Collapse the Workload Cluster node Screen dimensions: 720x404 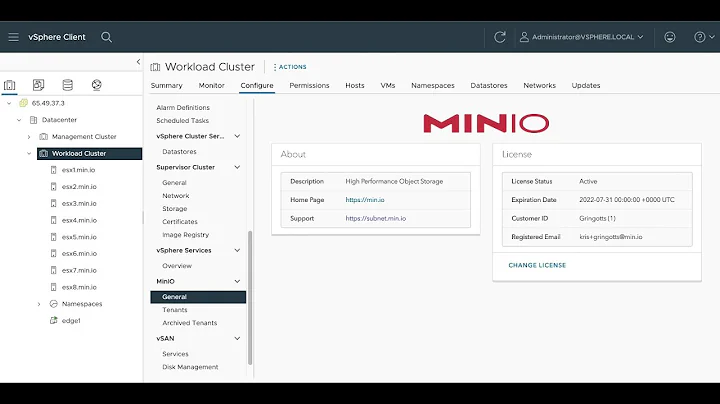[29, 153]
